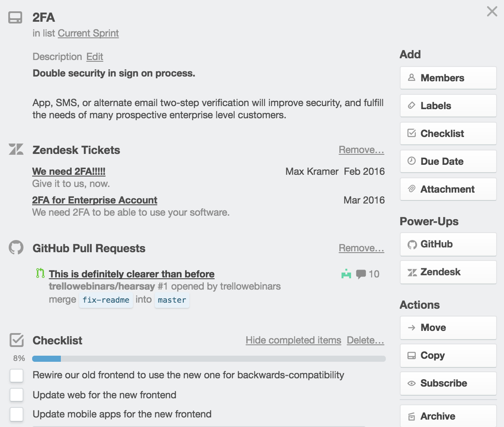Click the Zendesk logo beside Zendesk Tickets
This screenshot has width=504, height=427.
point(16,149)
